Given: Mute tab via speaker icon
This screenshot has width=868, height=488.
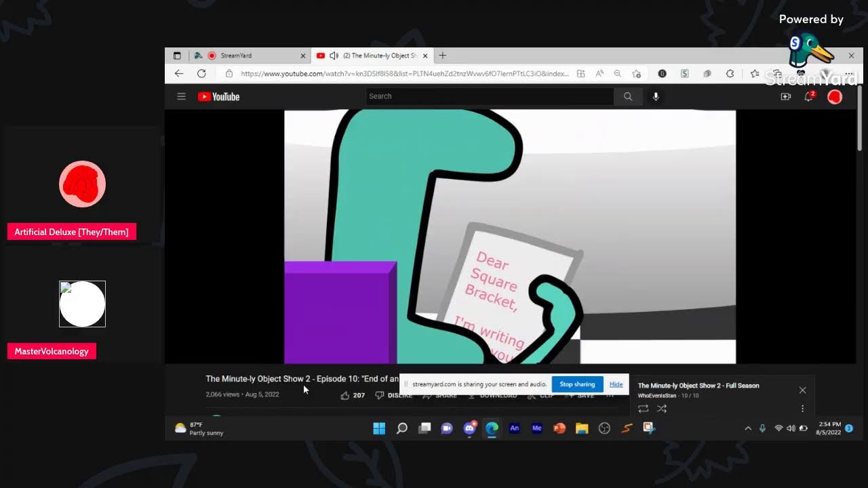Looking at the screenshot, I should pyautogui.click(x=334, y=56).
